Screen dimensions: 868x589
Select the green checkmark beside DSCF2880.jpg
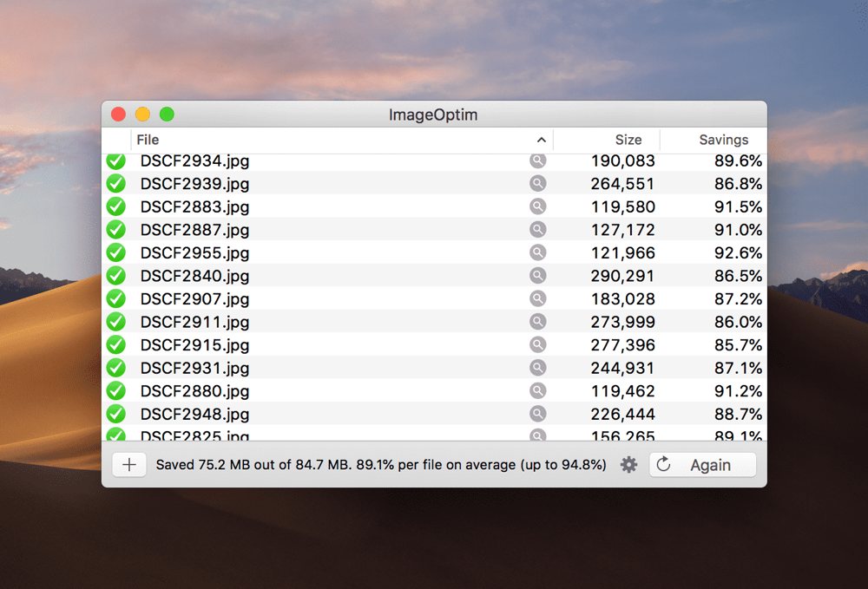115,390
